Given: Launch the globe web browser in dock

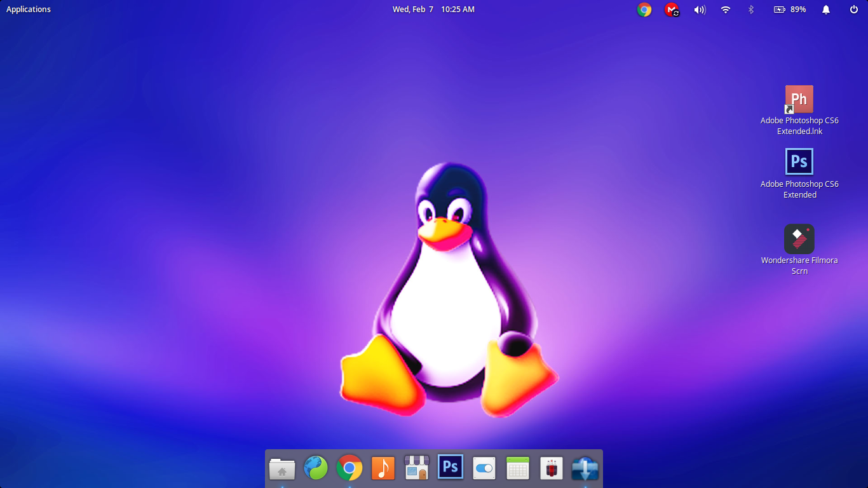Looking at the screenshot, I should click(316, 468).
